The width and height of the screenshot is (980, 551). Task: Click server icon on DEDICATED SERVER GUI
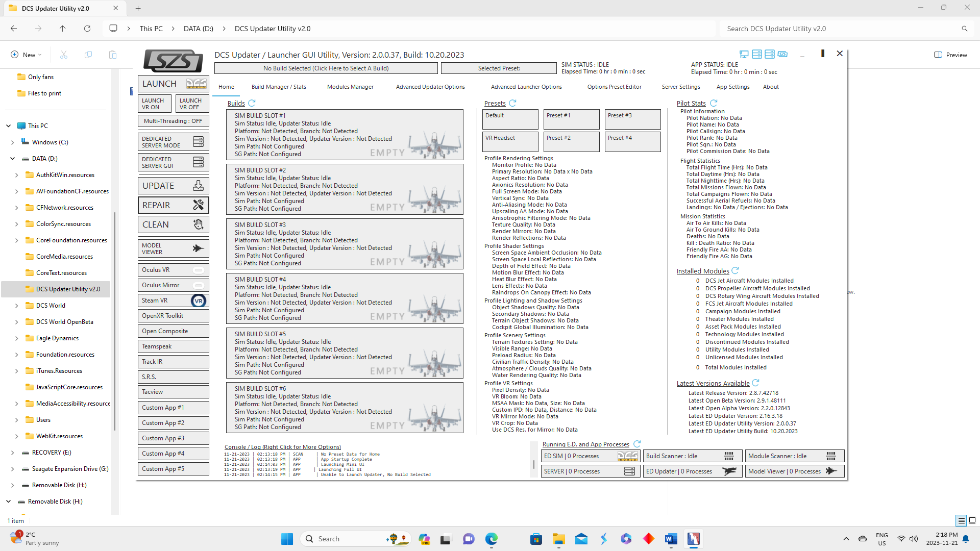[198, 162]
